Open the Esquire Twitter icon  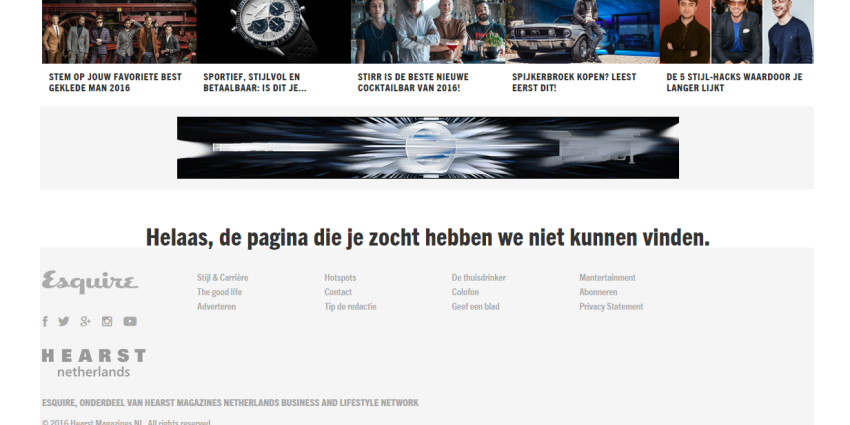coord(64,321)
